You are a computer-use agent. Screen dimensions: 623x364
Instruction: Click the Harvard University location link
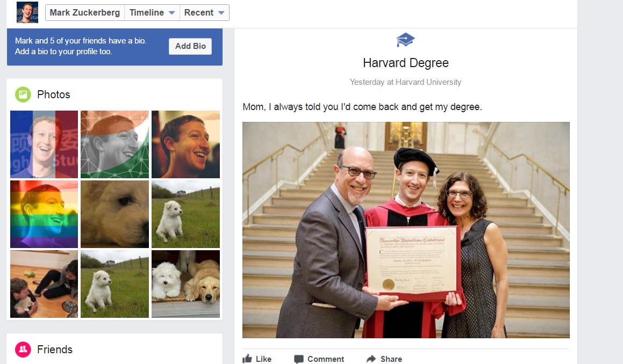pos(428,82)
